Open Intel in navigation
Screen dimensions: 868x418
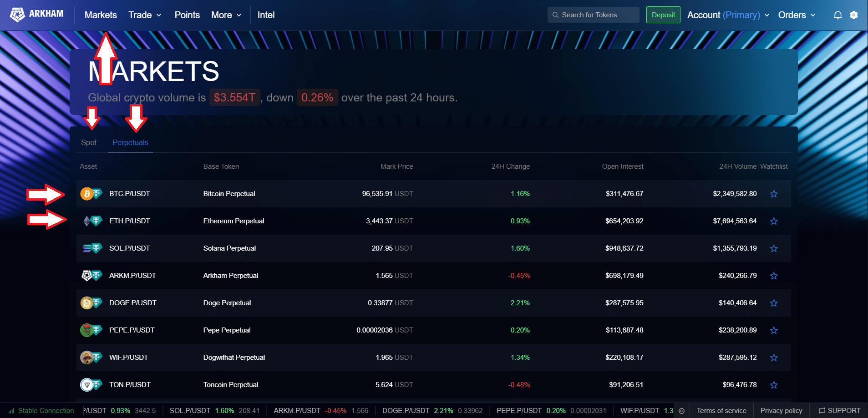(x=266, y=15)
